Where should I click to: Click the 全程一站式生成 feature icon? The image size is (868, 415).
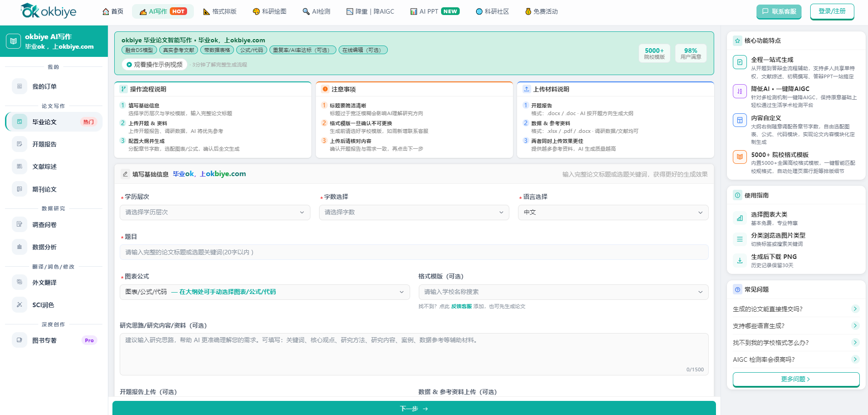pos(740,62)
